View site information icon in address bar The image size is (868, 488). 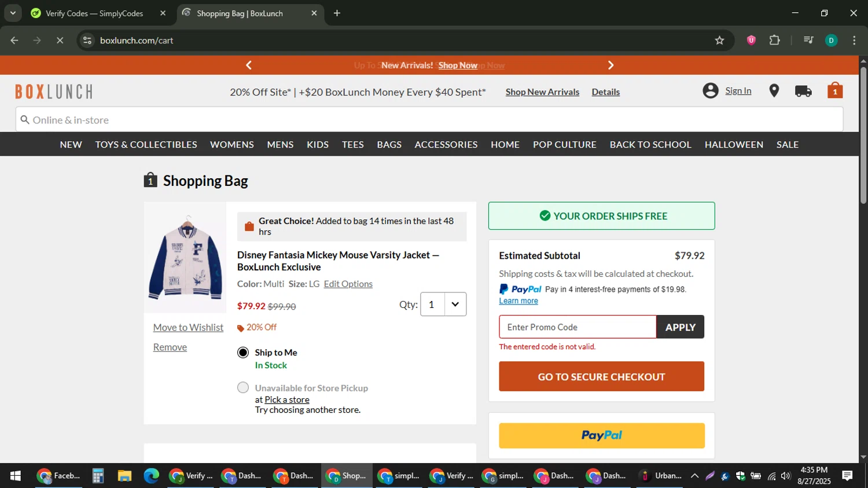tap(87, 41)
